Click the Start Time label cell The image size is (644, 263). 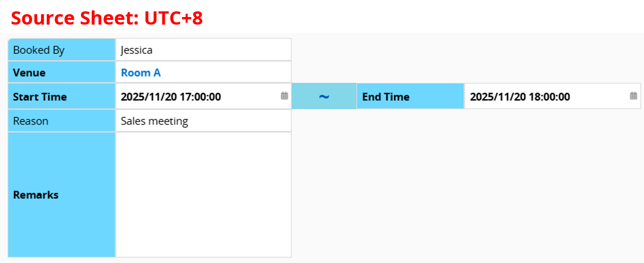tap(62, 97)
